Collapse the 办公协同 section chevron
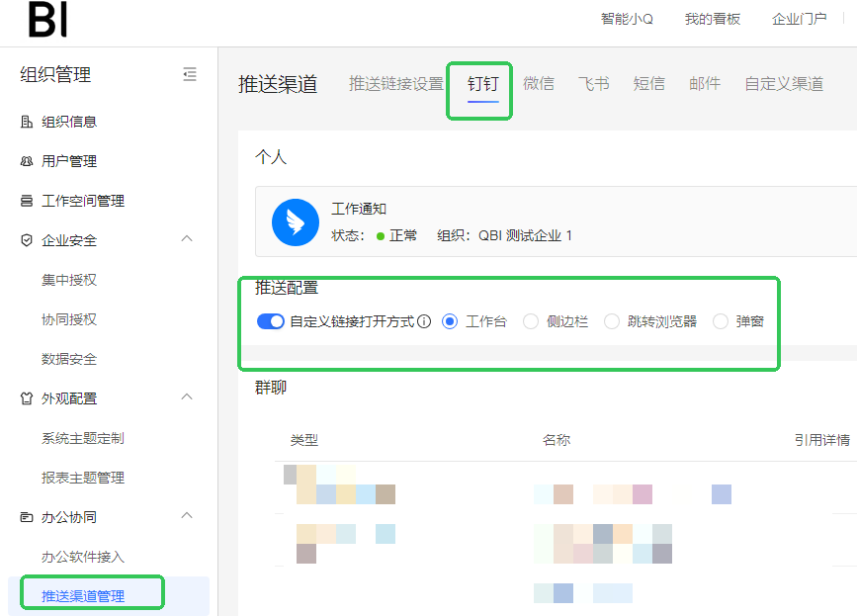Viewport: 857px width, 616px height. pyautogui.click(x=187, y=516)
